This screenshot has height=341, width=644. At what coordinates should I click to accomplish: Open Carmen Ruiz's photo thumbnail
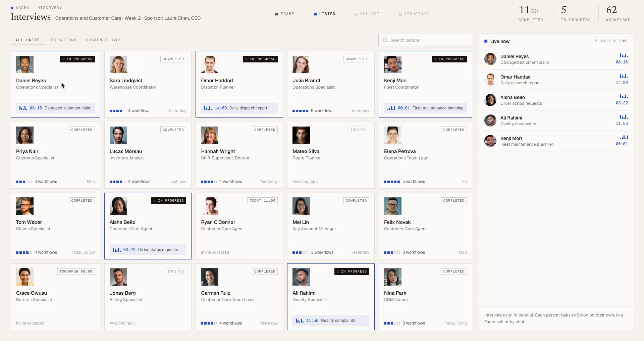[x=210, y=277]
